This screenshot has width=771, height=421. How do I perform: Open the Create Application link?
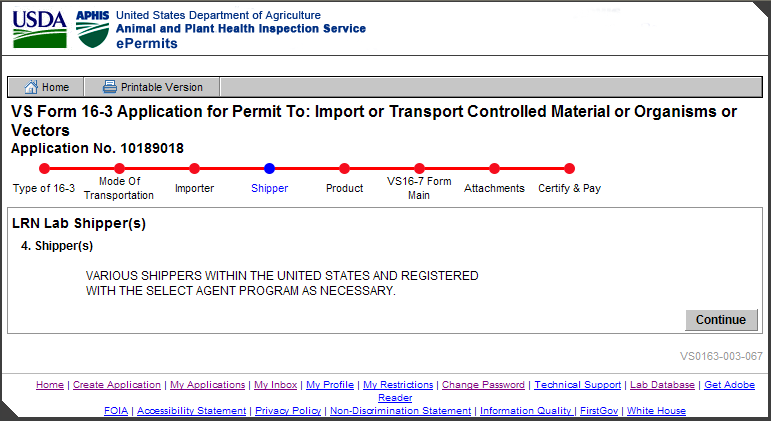[117, 385]
